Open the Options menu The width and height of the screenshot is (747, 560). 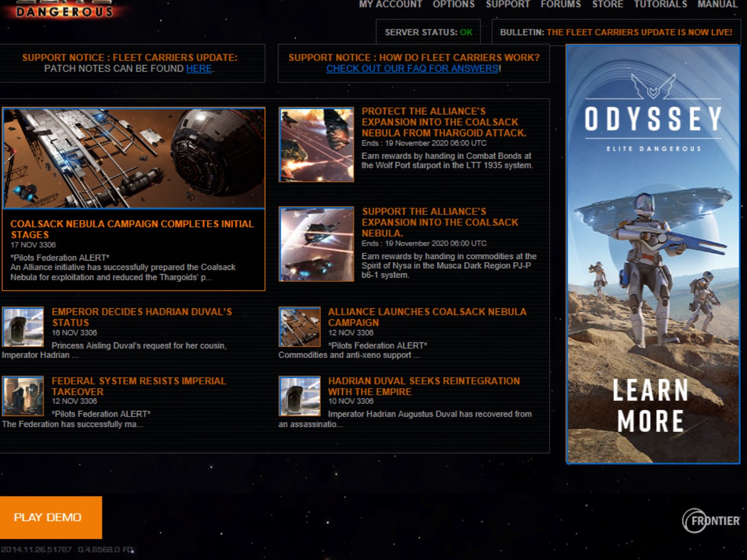[454, 4]
